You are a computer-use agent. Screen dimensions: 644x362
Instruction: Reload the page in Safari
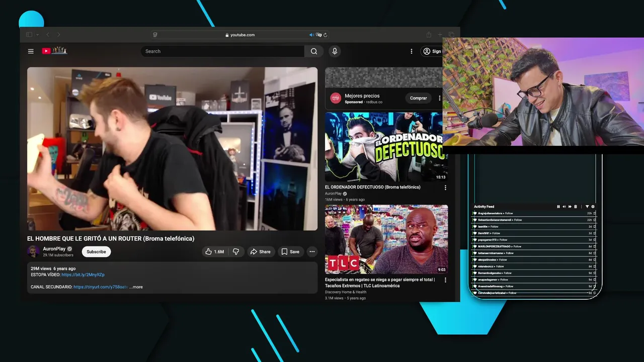point(326,35)
